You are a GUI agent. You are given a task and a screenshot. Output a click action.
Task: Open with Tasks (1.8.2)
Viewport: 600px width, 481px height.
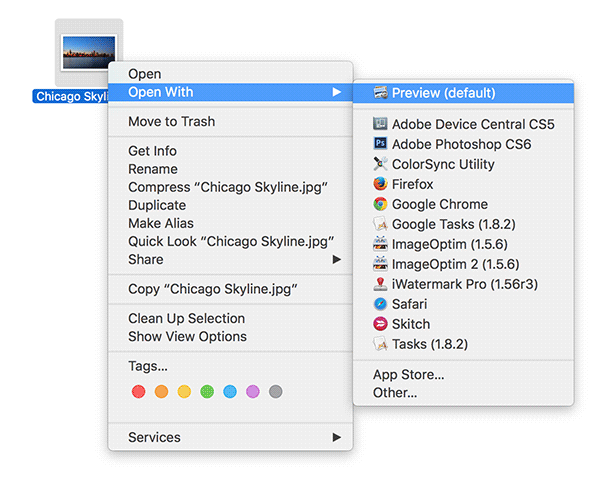[x=463, y=344]
